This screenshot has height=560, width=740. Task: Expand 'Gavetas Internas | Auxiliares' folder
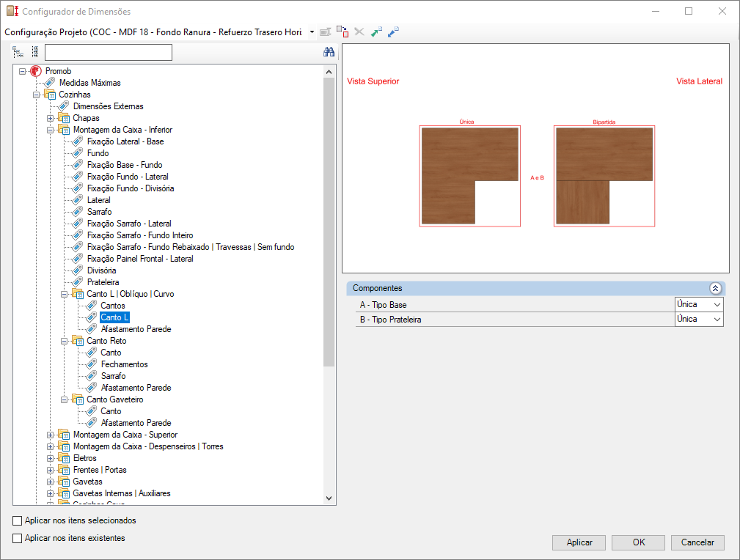click(x=50, y=493)
